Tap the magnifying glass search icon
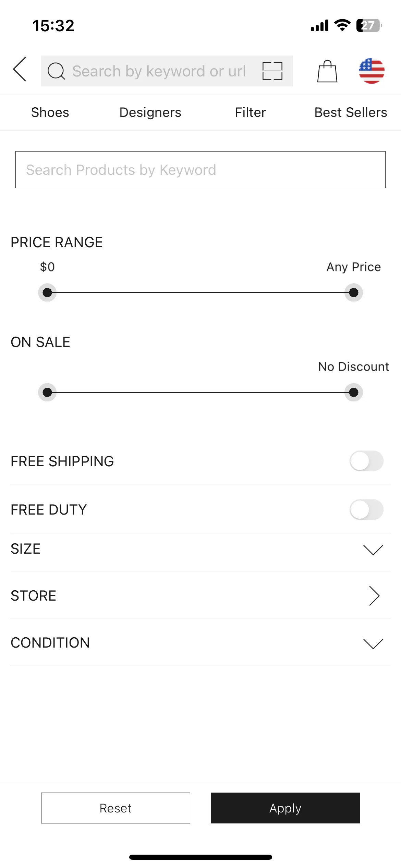This screenshot has height=868, width=401. (56, 71)
